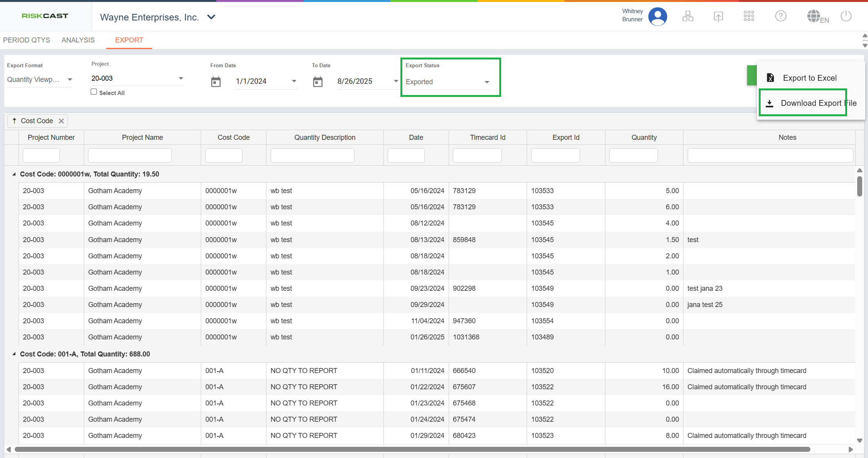This screenshot has height=458, width=868.
Task: Open the apps grid icon
Action: click(749, 16)
